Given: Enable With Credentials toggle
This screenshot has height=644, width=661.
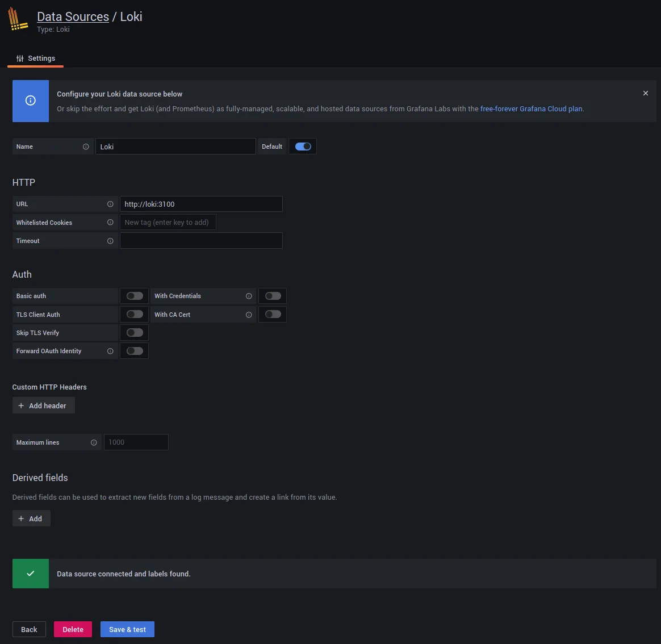Looking at the screenshot, I should pos(273,296).
